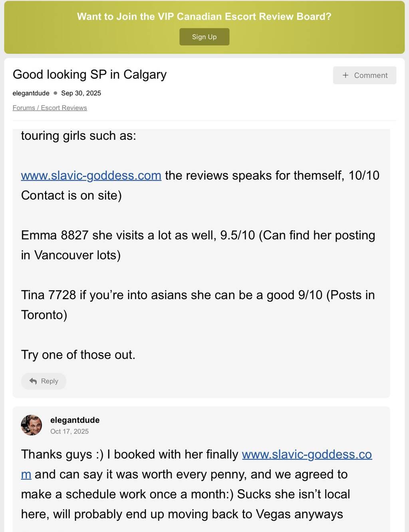The image size is (409, 532).
Task: Click the Sign Up button
Action: (x=204, y=37)
